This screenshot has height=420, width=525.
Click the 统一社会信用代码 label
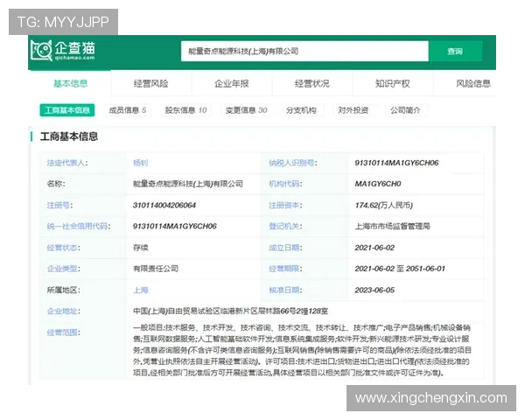[79, 227]
